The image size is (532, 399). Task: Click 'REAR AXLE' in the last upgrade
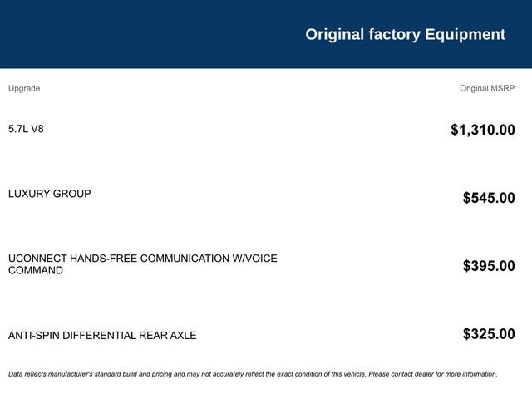point(166,336)
